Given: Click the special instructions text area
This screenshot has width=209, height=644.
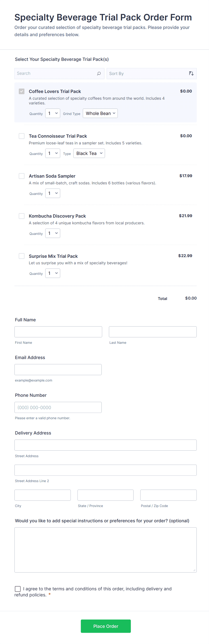Looking at the screenshot, I should pos(105,550).
